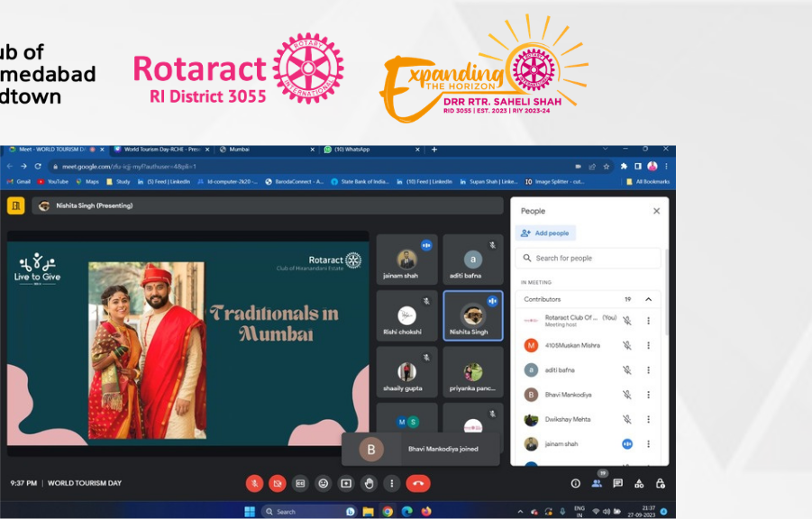812x519 pixels.
Task: Switch to World Tourism Day-RCHE tab
Action: point(161,150)
